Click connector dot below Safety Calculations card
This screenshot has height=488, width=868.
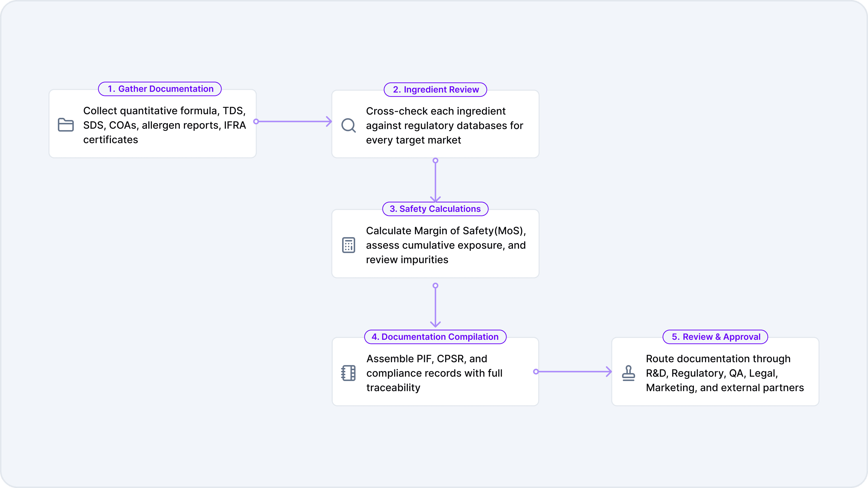coord(435,286)
